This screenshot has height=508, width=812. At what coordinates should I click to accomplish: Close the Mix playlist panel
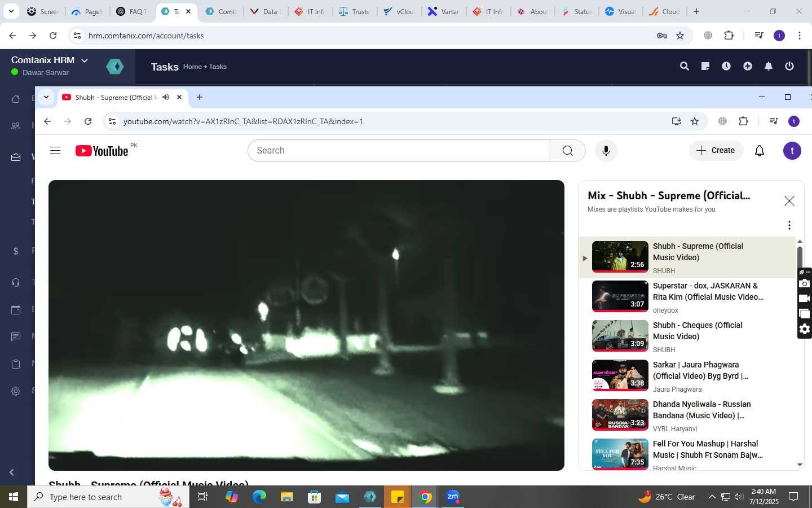pyautogui.click(x=789, y=201)
